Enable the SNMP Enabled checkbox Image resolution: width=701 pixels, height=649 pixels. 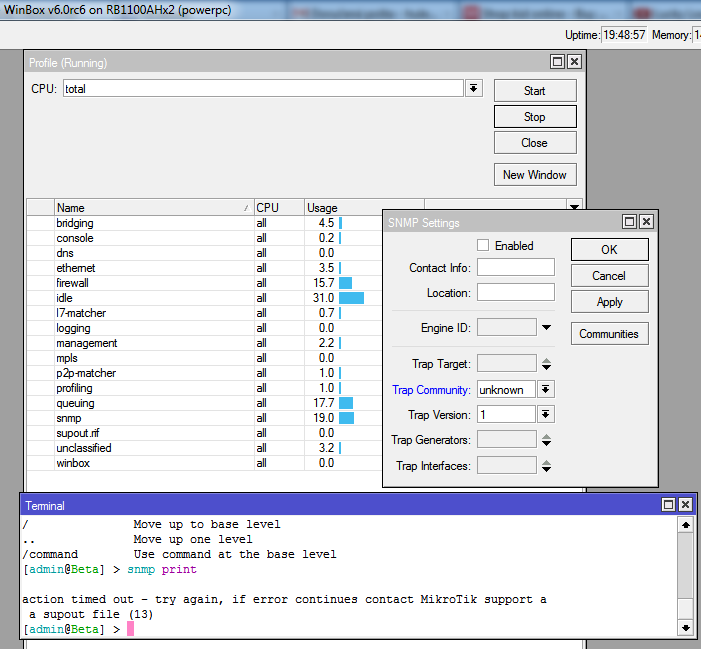[483, 245]
